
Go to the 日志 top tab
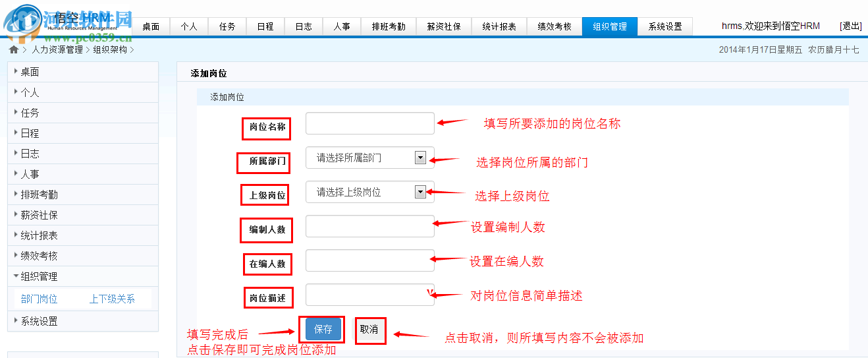click(304, 26)
